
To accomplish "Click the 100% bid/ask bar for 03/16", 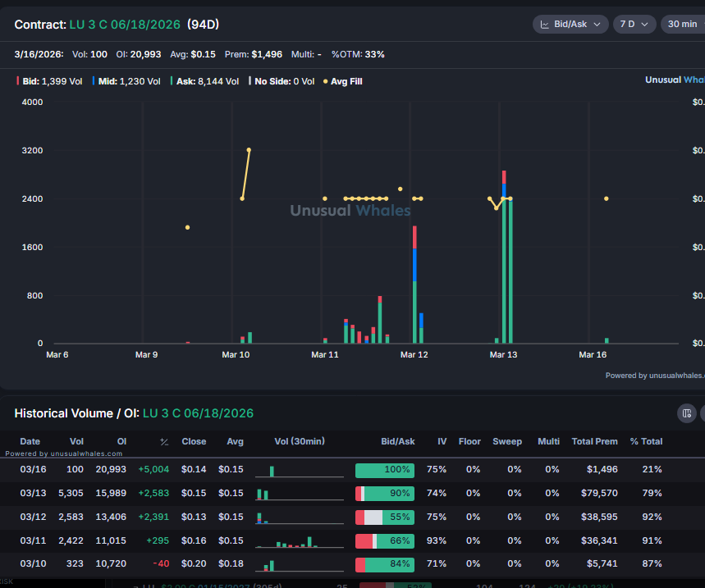I will point(385,470).
